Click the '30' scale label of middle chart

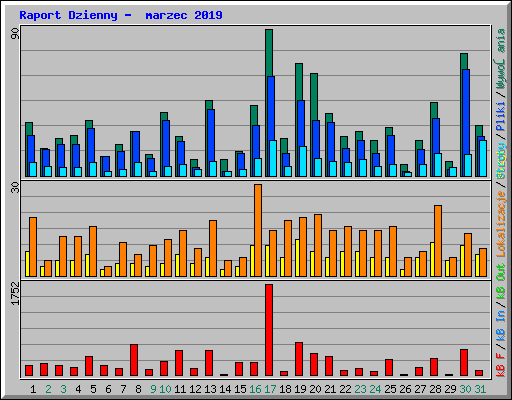[x=15, y=188]
